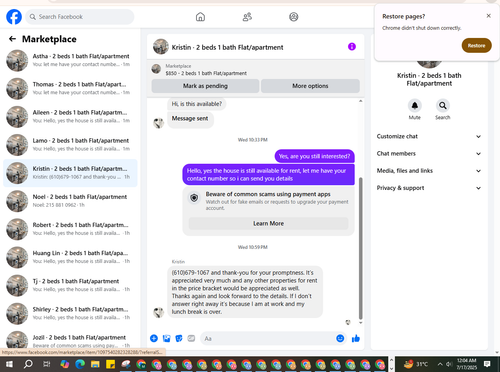This screenshot has width=500, height=372.
Task: Choose a GIF in composer
Action: (191, 338)
